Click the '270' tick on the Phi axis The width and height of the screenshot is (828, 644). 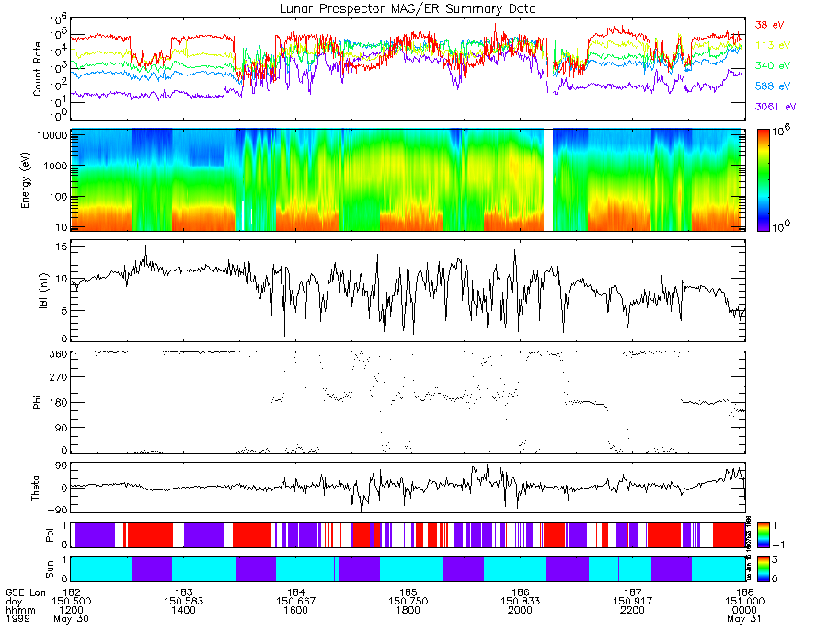tap(59, 377)
